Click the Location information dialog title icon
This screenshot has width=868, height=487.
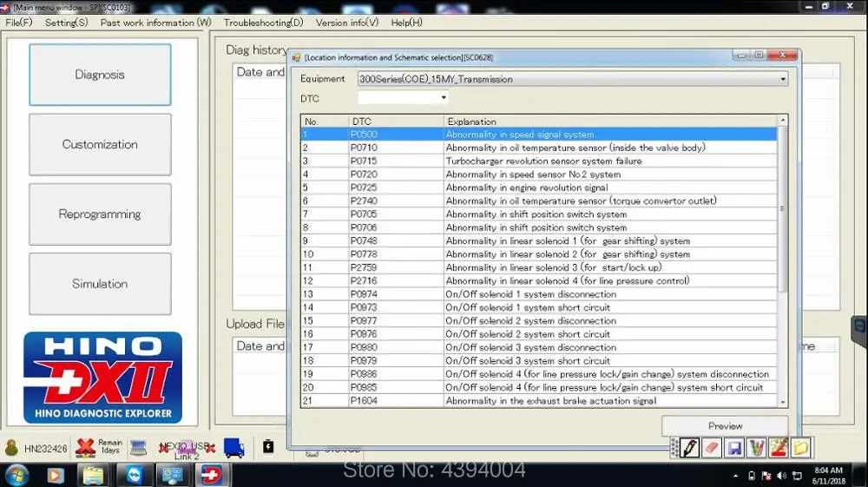point(297,57)
